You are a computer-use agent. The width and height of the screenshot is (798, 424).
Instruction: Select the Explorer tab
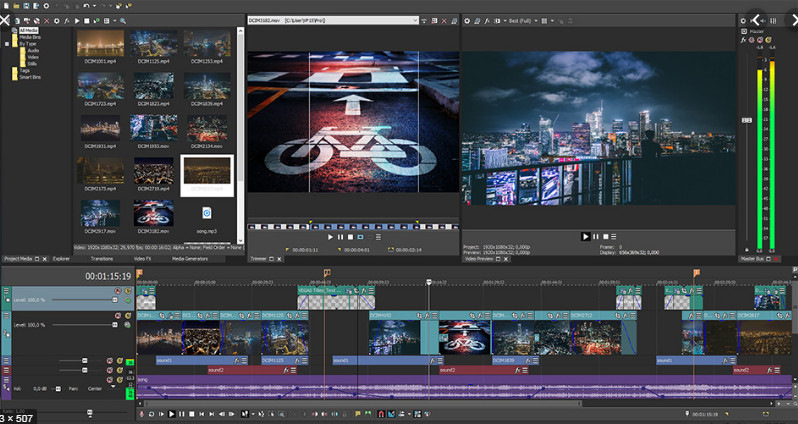click(x=61, y=258)
